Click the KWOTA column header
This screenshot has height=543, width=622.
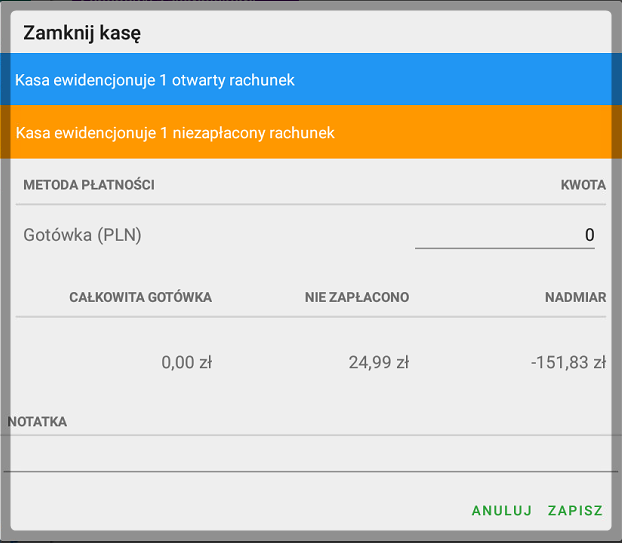[582, 185]
